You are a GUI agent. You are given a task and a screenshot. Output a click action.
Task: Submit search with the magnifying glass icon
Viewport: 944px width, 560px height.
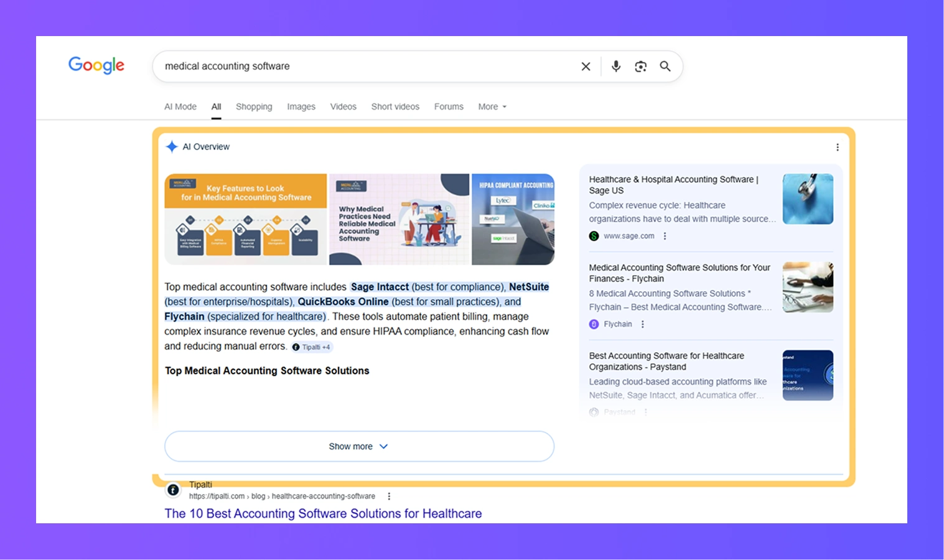[665, 67]
